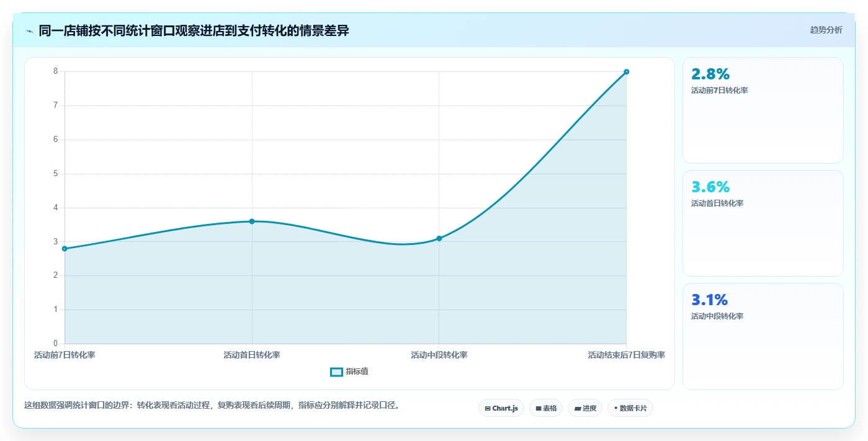Click x-axis label 活动首日转化率
868x441 pixels.
coord(252,355)
